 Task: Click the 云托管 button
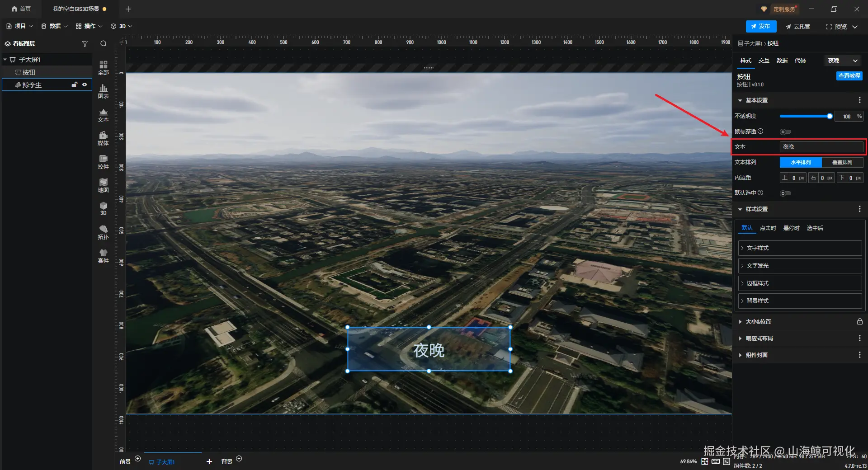click(x=798, y=27)
